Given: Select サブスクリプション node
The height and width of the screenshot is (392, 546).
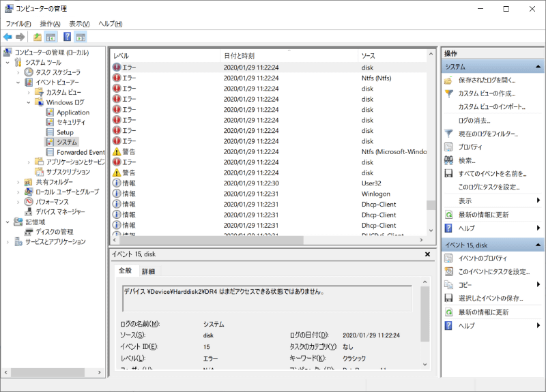Looking at the screenshot, I should point(68,172).
